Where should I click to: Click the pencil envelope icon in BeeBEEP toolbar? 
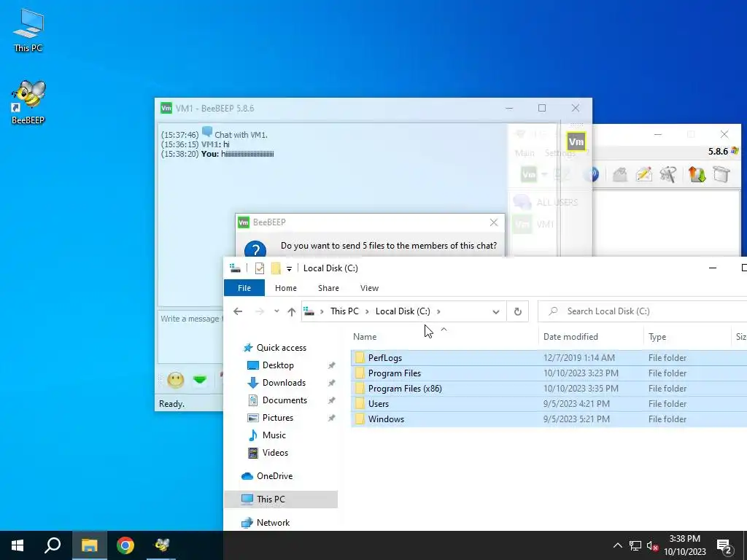pos(643,174)
